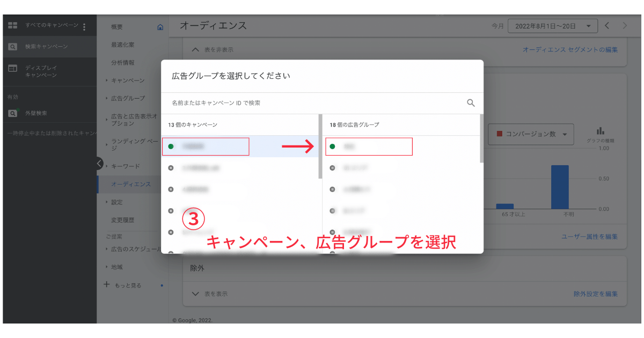The width and height of the screenshot is (644, 338).
Task: Click the 65 才以上 bar in the chart
Action: click(505, 207)
